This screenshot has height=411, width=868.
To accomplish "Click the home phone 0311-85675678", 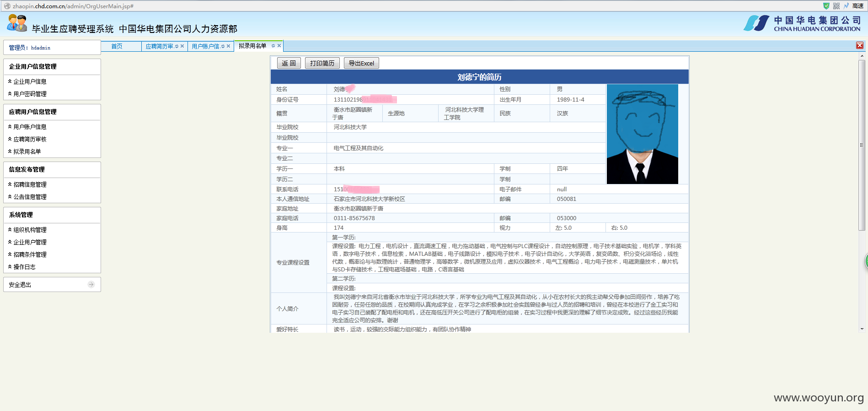I will click(x=354, y=218).
